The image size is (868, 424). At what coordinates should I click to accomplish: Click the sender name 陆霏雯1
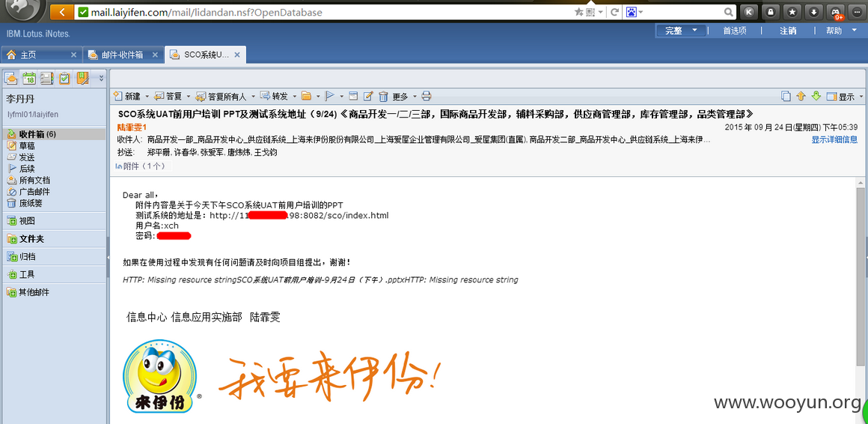(x=132, y=127)
